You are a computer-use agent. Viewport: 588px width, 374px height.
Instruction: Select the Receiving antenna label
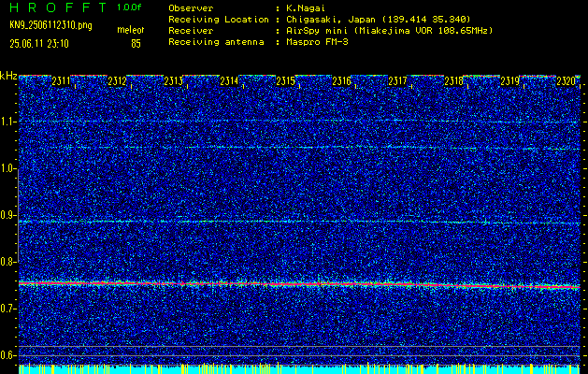[216, 42]
